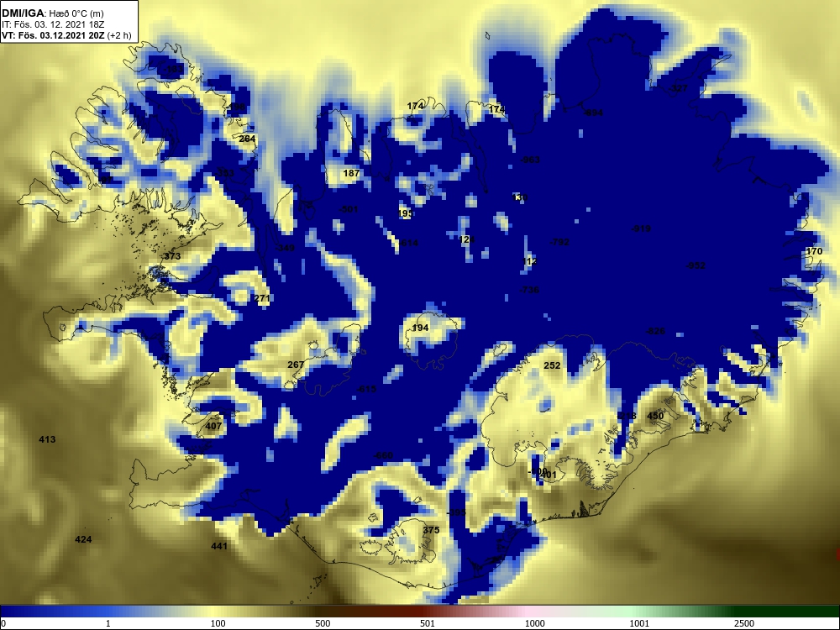Viewport: 840px width, 630px height.
Task: Click the legend label 2500
Action: tap(744, 623)
